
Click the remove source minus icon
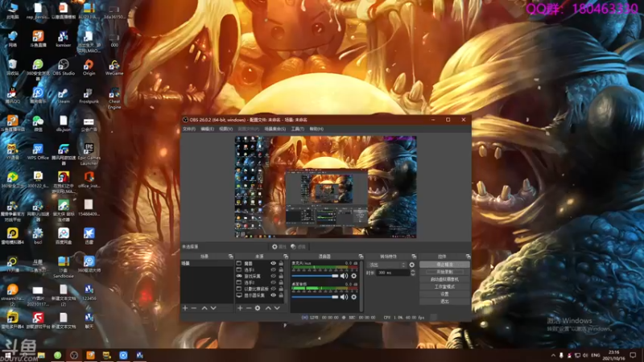pos(249,308)
